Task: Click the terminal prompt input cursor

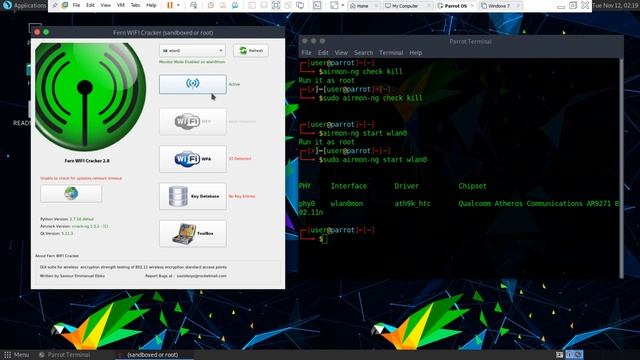Action: pos(324,239)
